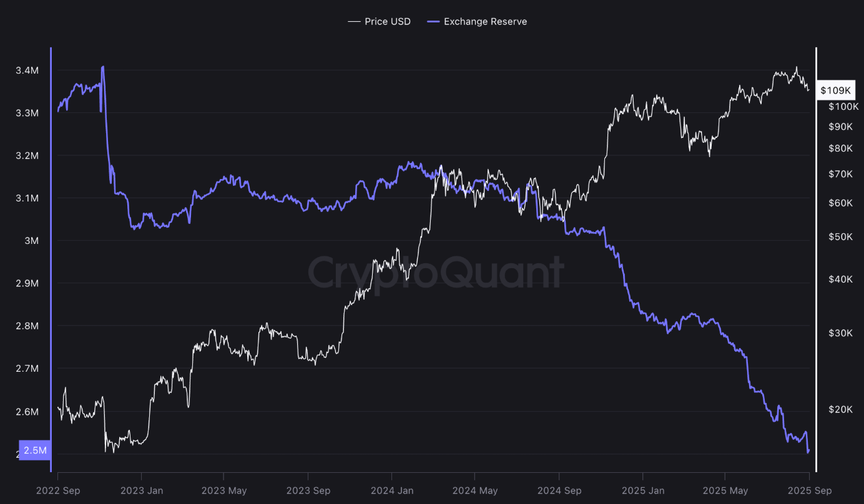Image resolution: width=864 pixels, height=504 pixels.
Task: Select the 2025 Sep date label
Action: 809,491
